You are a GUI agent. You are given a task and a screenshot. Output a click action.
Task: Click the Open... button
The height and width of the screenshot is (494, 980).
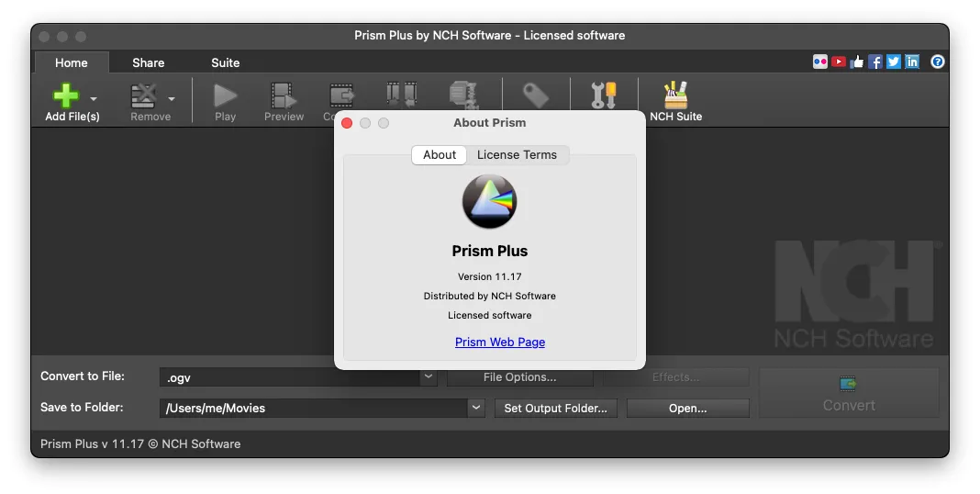pyautogui.click(x=688, y=408)
